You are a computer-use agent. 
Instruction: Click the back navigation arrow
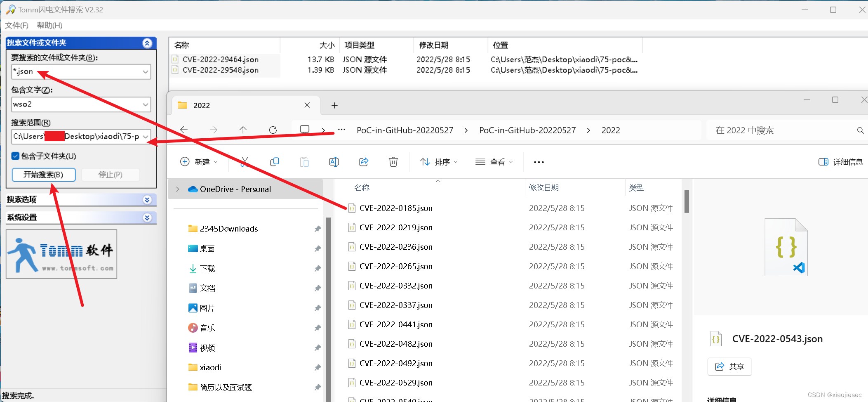click(184, 130)
